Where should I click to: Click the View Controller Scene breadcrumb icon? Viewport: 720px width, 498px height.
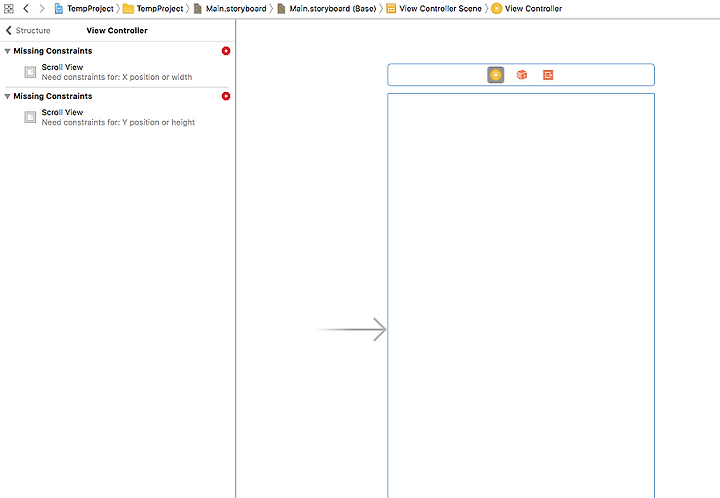[x=391, y=8]
